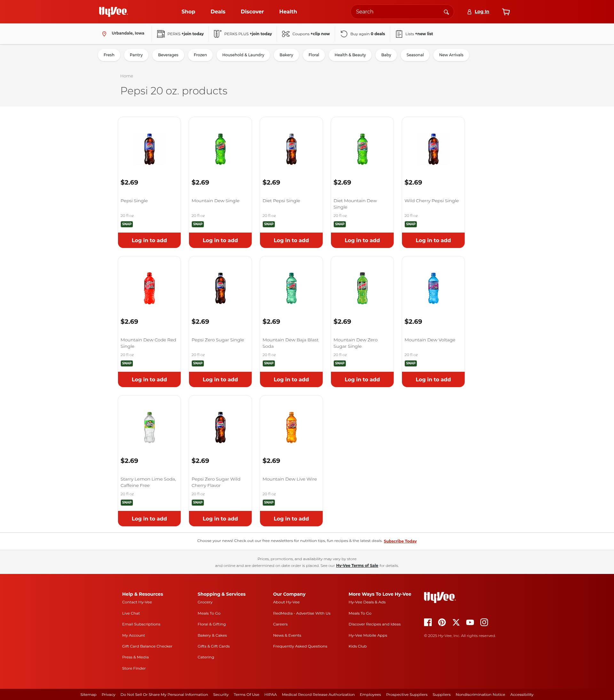The image size is (614, 700).
Task: Select the Bakery category pill
Action: point(286,55)
